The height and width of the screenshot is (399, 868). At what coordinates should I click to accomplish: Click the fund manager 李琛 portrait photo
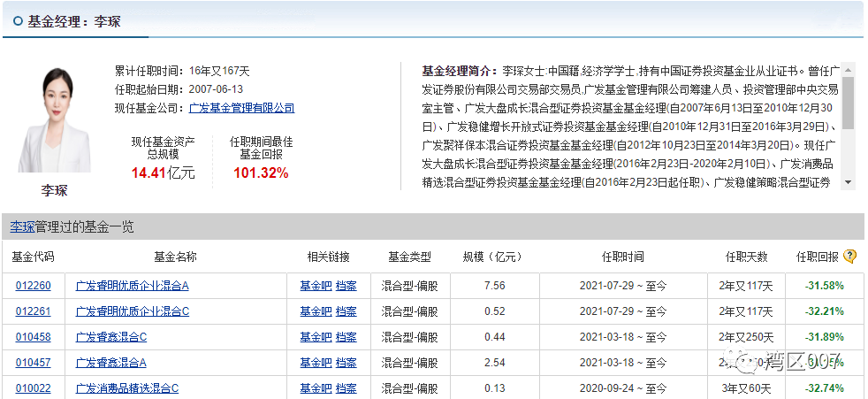point(54,120)
